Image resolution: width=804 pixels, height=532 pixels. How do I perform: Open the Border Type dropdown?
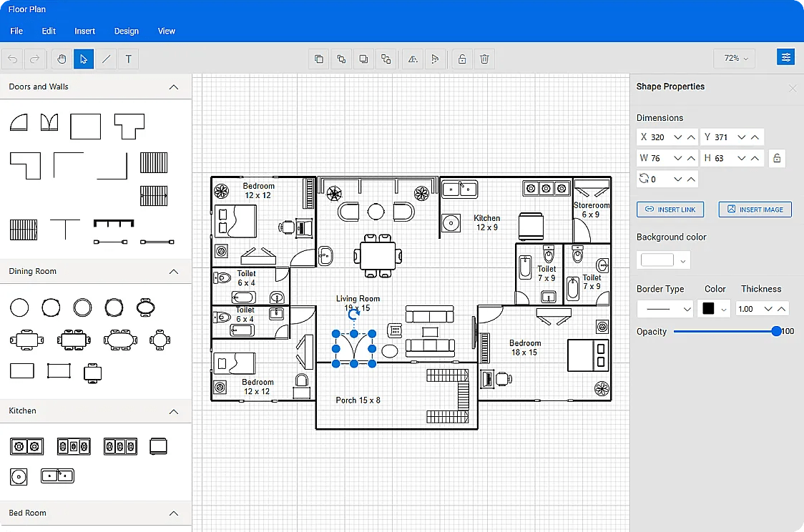click(665, 308)
